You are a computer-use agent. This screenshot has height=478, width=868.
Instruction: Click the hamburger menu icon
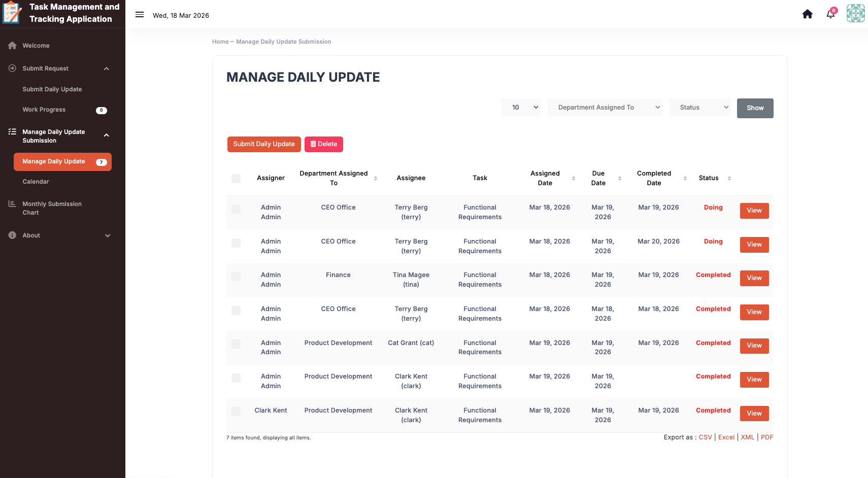pyautogui.click(x=140, y=15)
